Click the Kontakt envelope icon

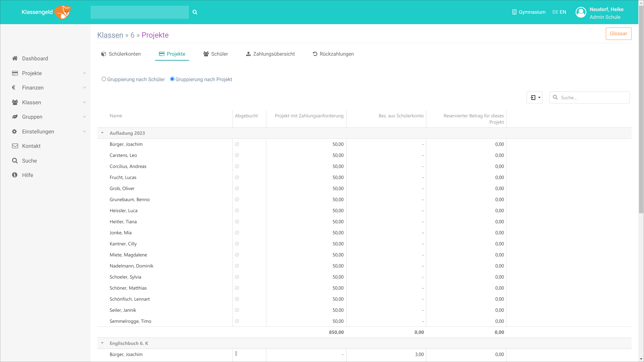pyautogui.click(x=15, y=146)
